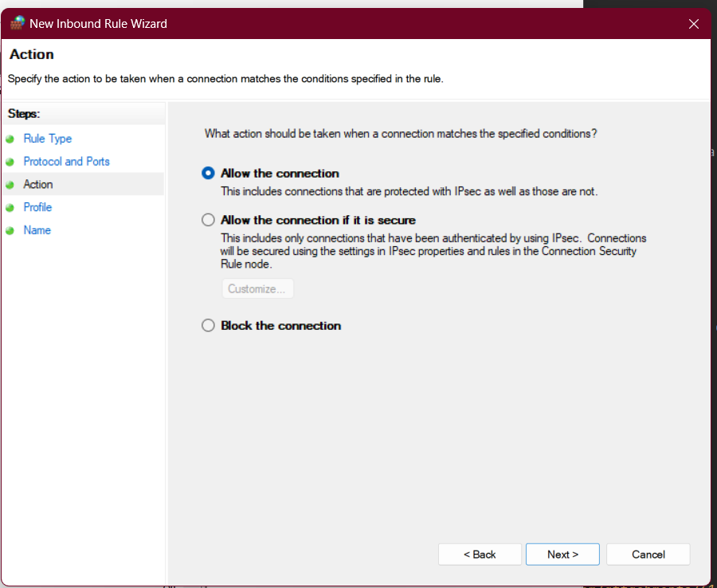Click the green bullet beside Profile step
This screenshot has height=588, width=717.
coord(10,208)
